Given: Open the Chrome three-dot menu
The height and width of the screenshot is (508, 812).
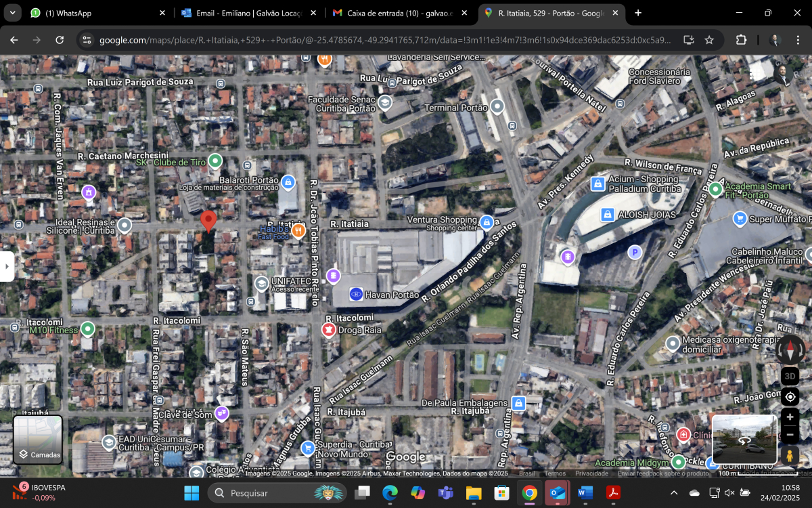Looking at the screenshot, I should click(797, 40).
